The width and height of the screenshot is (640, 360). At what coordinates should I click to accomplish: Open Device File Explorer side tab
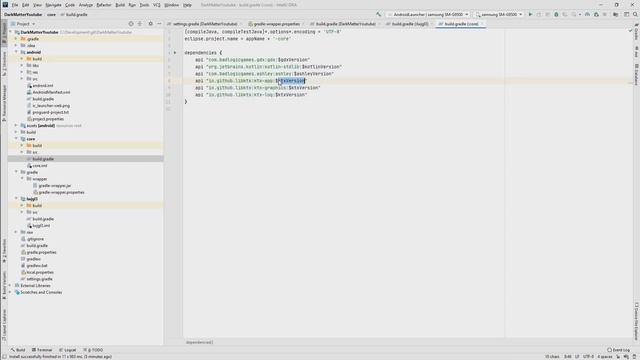pos(636,322)
